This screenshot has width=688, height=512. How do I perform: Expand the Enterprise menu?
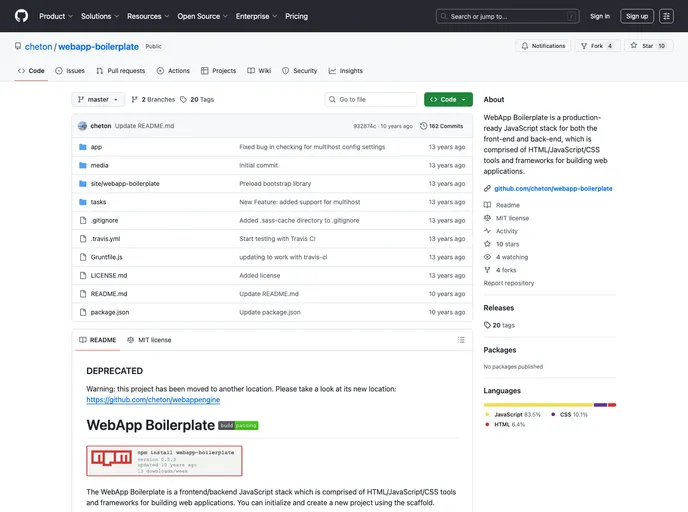pyautogui.click(x=256, y=16)
